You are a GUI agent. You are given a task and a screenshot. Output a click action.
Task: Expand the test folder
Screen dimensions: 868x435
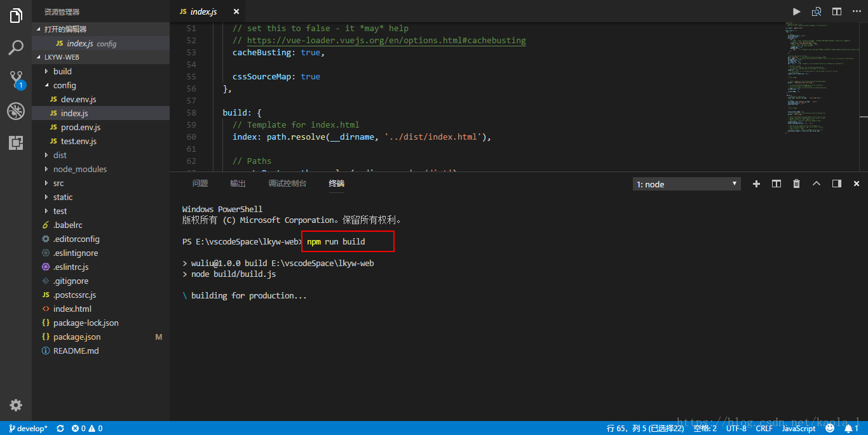[100, 211]
